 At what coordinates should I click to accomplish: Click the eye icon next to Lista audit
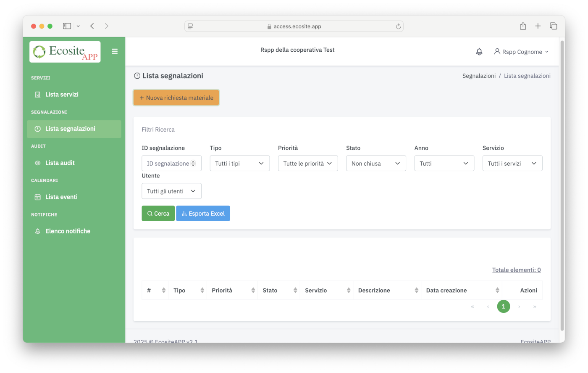(x=37, y=163)
